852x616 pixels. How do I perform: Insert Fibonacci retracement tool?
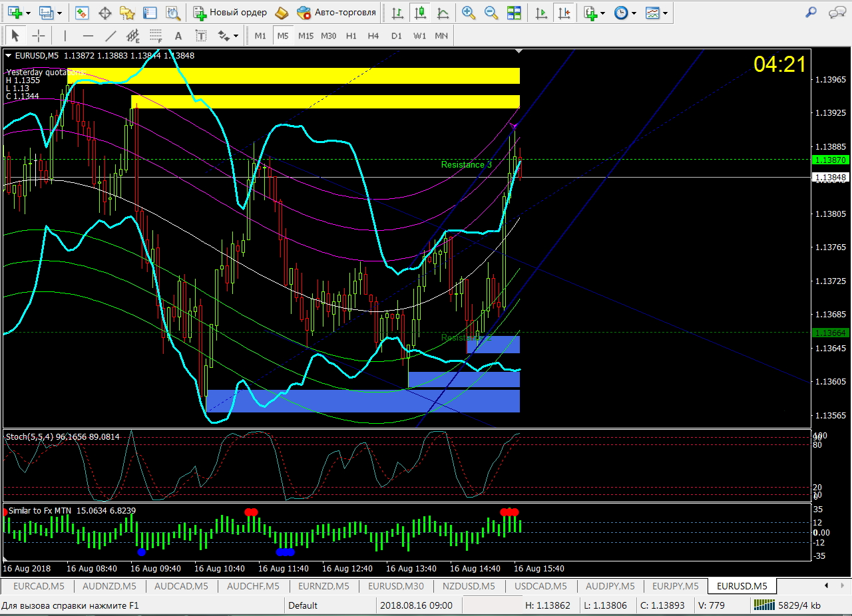point(156,36)
